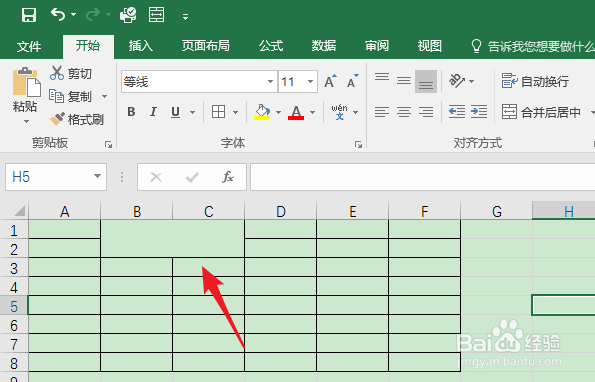This screenshot has height=382, width=595.
Task: Expand the phonetic guide dropdown arrow
Action: pos(356,112)
